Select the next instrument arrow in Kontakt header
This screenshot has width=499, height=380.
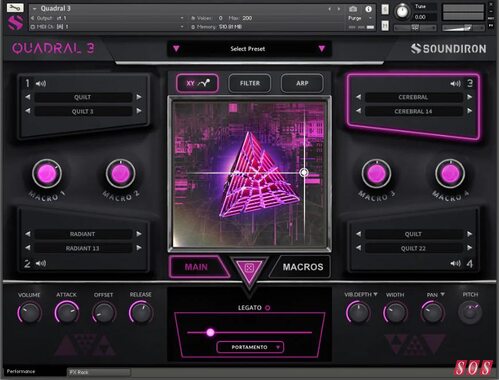tap(339, 9)
